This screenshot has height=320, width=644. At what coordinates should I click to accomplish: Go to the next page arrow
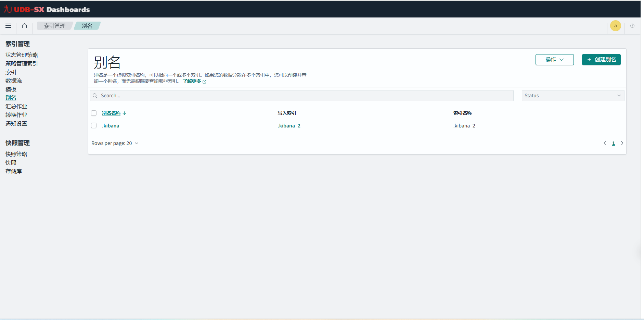point(622,143)
